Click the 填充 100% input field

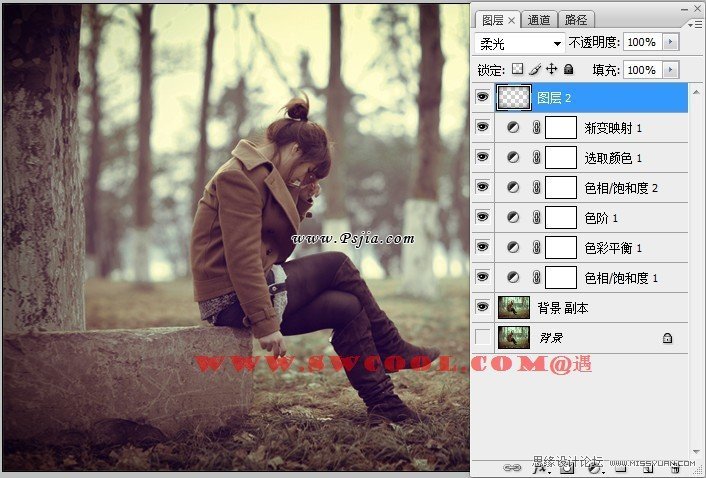coord(643,70)
